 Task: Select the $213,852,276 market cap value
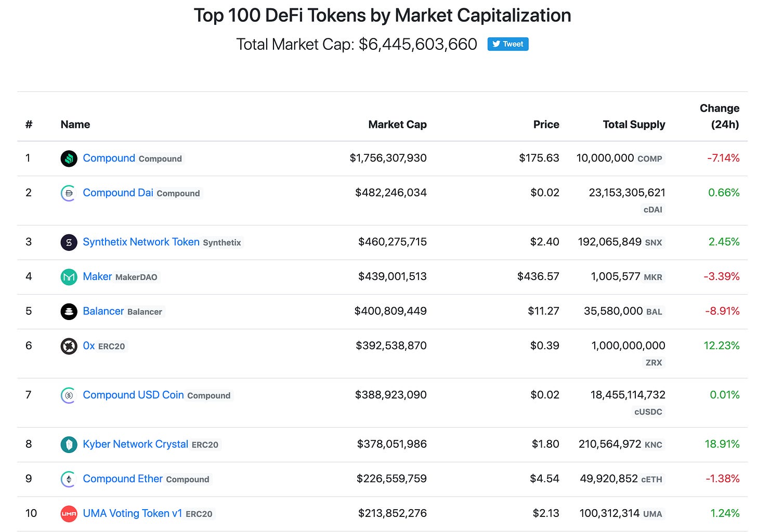[392, 513]
